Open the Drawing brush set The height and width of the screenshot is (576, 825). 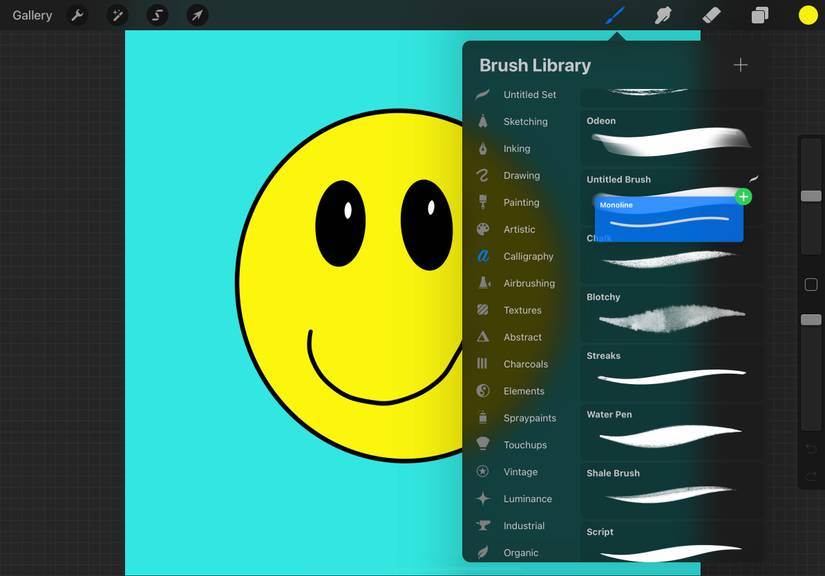coord(516,175)
